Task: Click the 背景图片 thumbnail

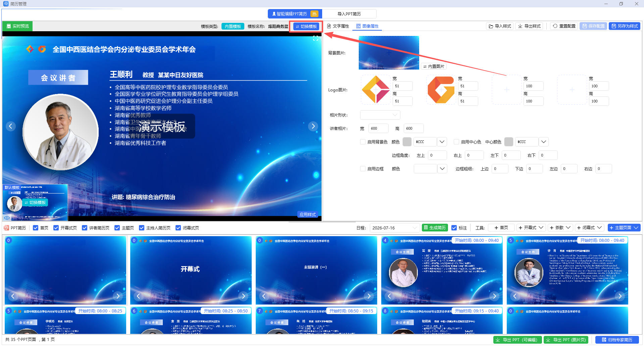Action: pos(389,53)
